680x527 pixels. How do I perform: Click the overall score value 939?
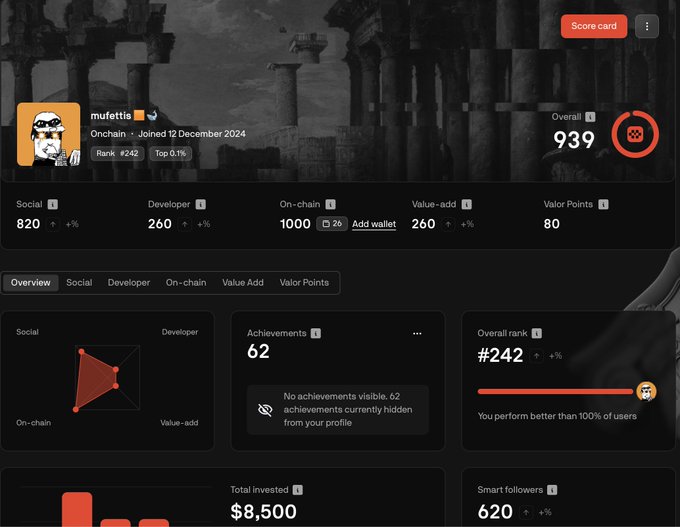[x=574, y=140]
